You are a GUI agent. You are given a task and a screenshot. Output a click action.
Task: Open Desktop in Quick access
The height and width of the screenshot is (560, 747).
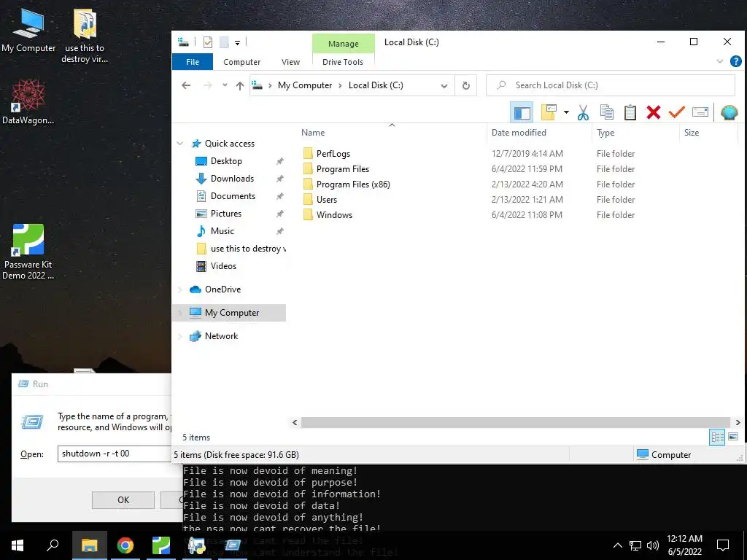(x=226, y=161)
